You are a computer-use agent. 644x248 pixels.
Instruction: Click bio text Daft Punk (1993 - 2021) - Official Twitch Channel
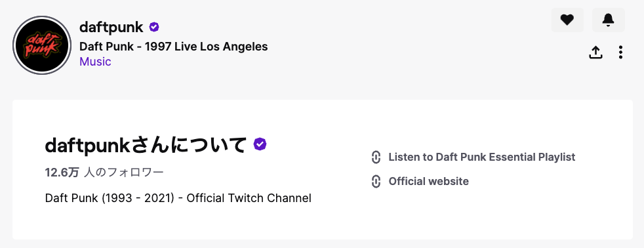click(x=178, y=198)
